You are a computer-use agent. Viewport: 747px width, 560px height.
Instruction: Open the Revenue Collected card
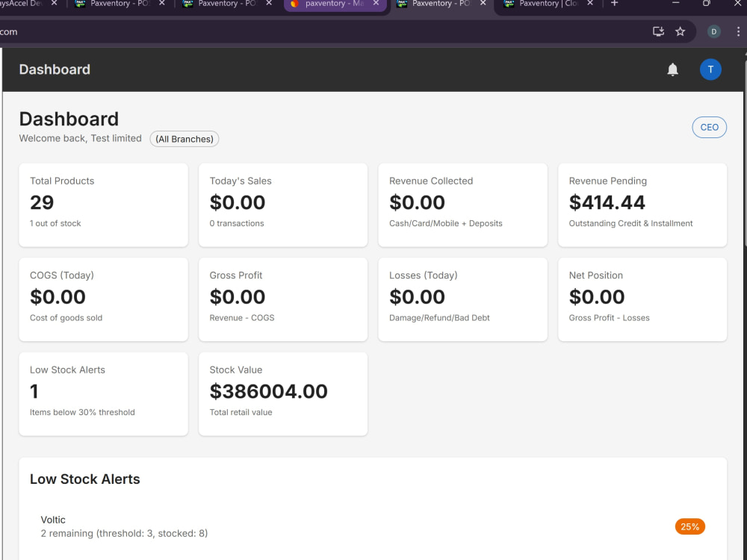coord(462,205)
